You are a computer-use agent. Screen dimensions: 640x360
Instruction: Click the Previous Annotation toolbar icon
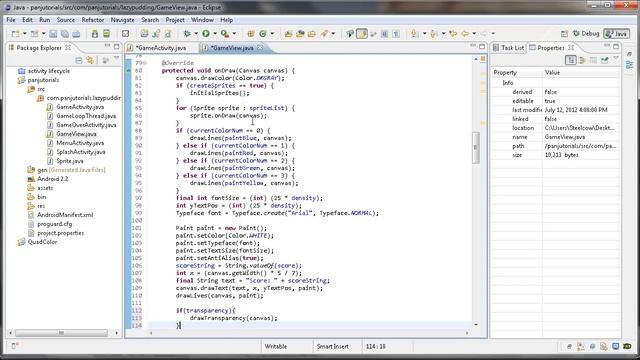coord(433,34)
